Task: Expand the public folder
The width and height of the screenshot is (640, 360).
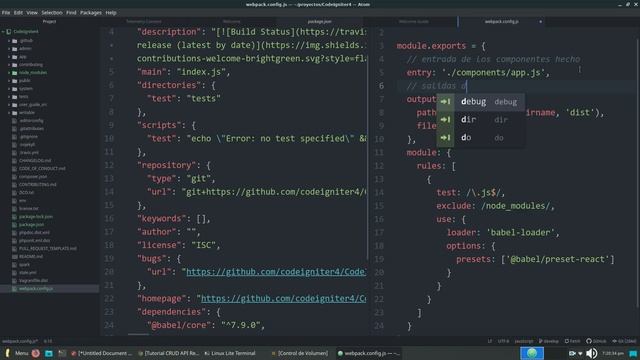Action: [9, 80]
